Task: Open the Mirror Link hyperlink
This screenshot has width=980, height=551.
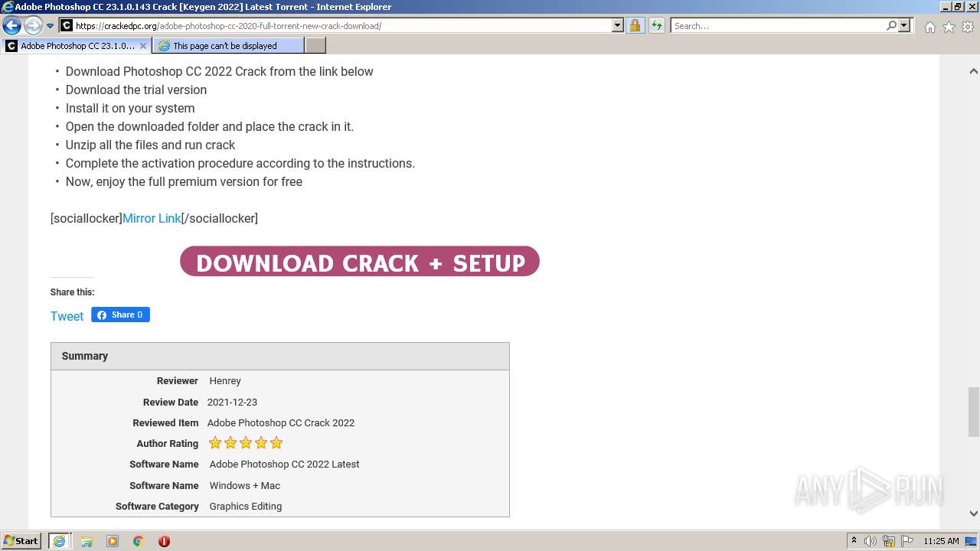Action: point(152,218)
